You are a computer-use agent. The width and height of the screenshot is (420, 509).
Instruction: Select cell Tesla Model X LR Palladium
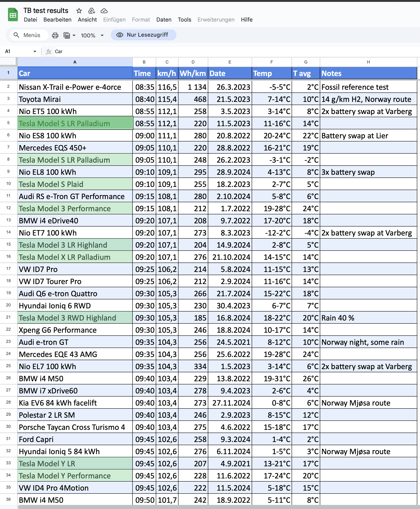tap(75, 257)
